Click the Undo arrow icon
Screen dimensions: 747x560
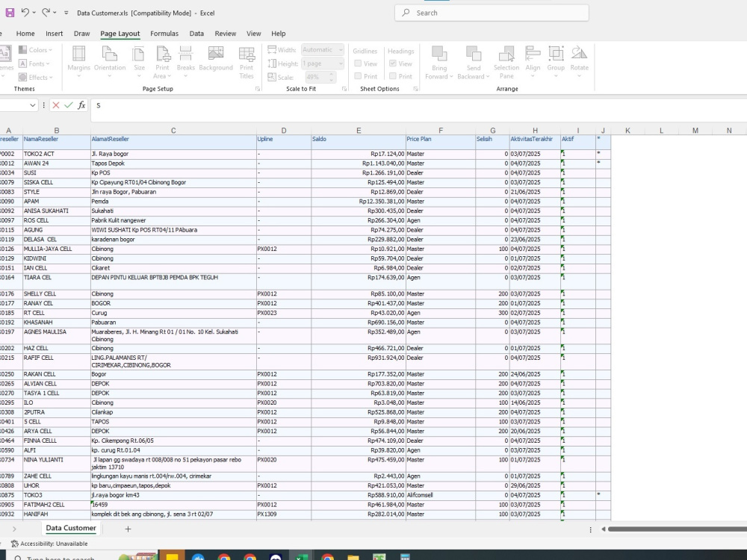pyautogui.click(x=25, y=13)
